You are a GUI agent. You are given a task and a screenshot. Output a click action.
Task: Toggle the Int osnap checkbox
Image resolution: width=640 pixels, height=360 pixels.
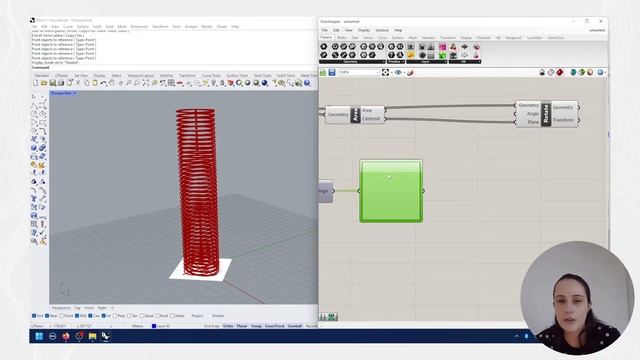tap(104, 316)
